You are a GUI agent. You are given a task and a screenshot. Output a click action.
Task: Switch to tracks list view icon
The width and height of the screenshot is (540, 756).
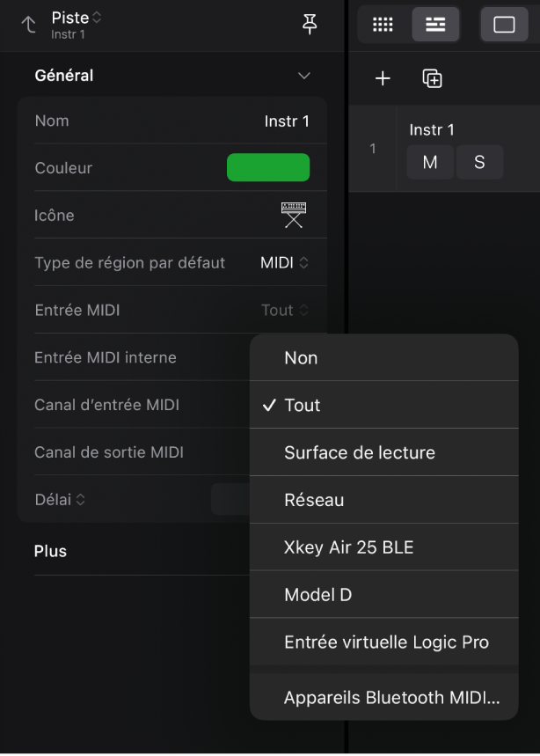pyautogui.click(x=435, y=25)
